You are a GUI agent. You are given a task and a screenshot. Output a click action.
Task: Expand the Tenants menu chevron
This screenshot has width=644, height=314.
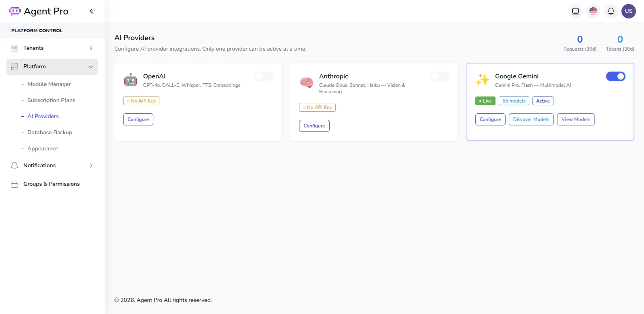tap(91, 48)
